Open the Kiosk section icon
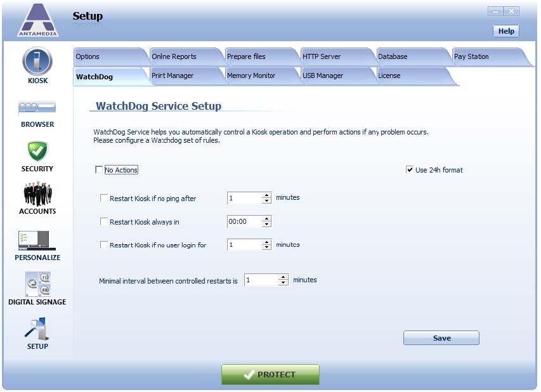541x392 pixels. click(x=37, y=62)
